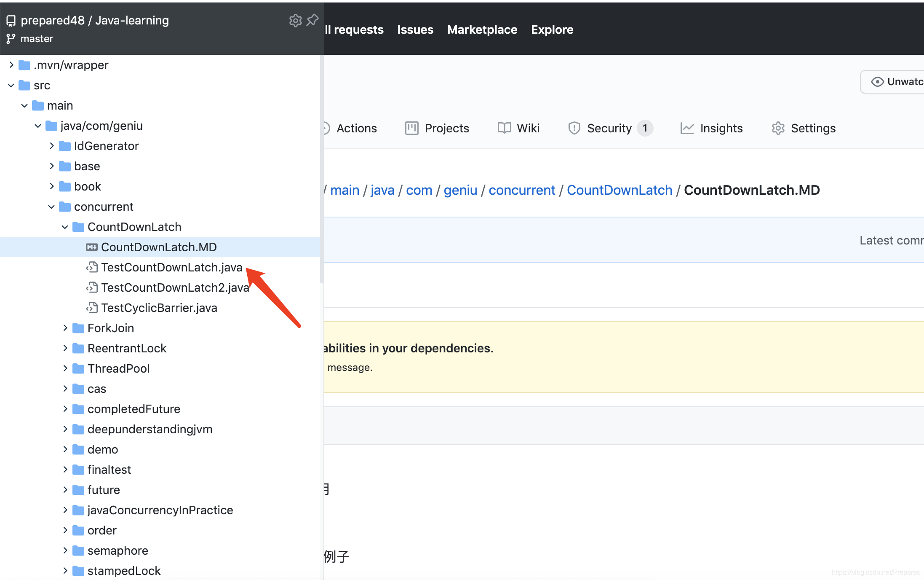Open the 'main' breadcrumb link
This screenshot has height=580, width=924.
click(345, 190)
